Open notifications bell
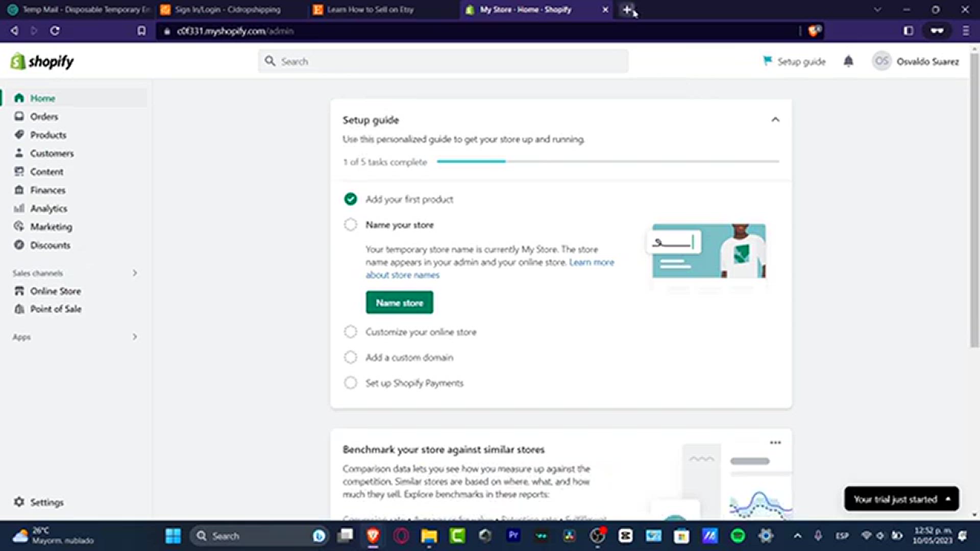Image resolution: width=980 pixels, height=551 pixels. click(848, 61)
